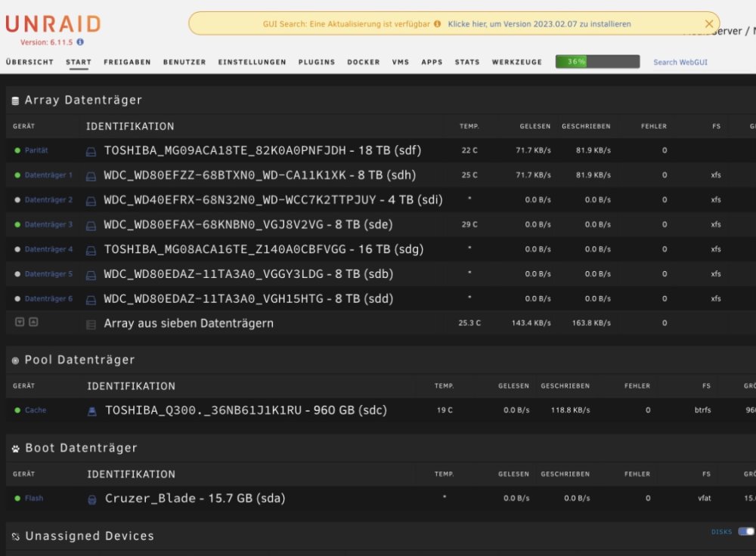Click the Unassigned Devices section icon

click(x=15, y=536)
